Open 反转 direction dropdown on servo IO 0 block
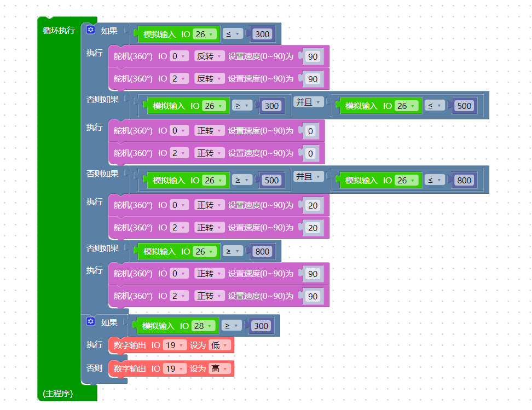The width and height of the screenshot is (532, 410). 209,56
